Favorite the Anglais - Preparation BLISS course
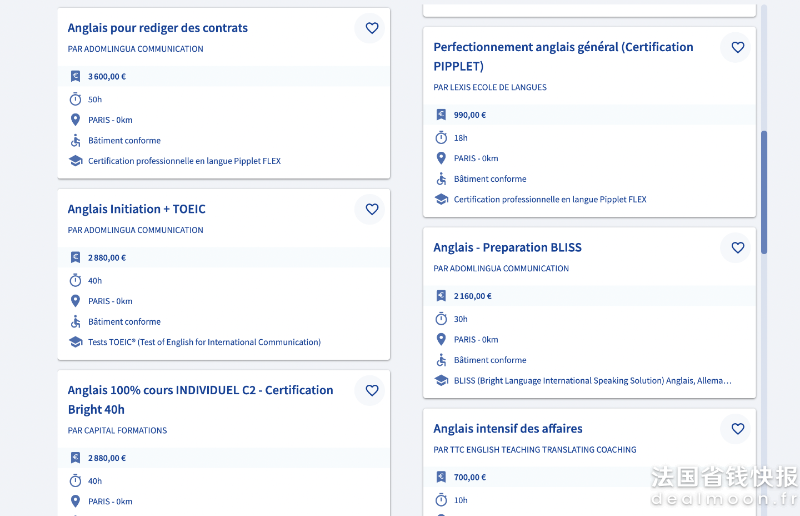Viewport: 800px width, 516px height. [738, 248]
